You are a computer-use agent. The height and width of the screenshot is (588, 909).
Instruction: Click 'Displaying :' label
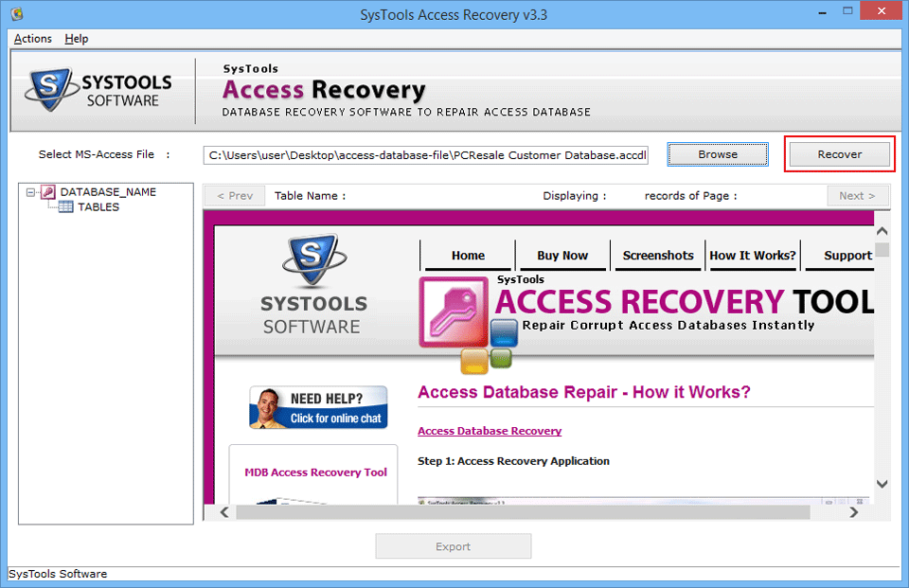pos(575,196)
